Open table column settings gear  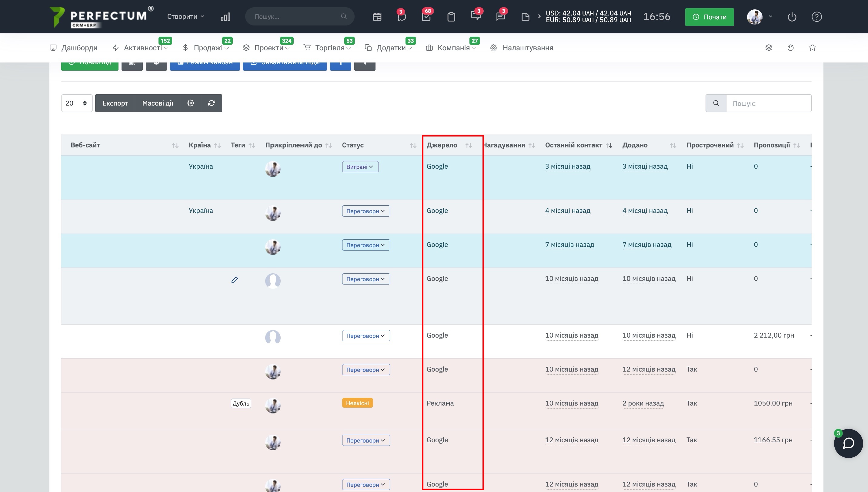pyautogui.click(x=191, y=103)
